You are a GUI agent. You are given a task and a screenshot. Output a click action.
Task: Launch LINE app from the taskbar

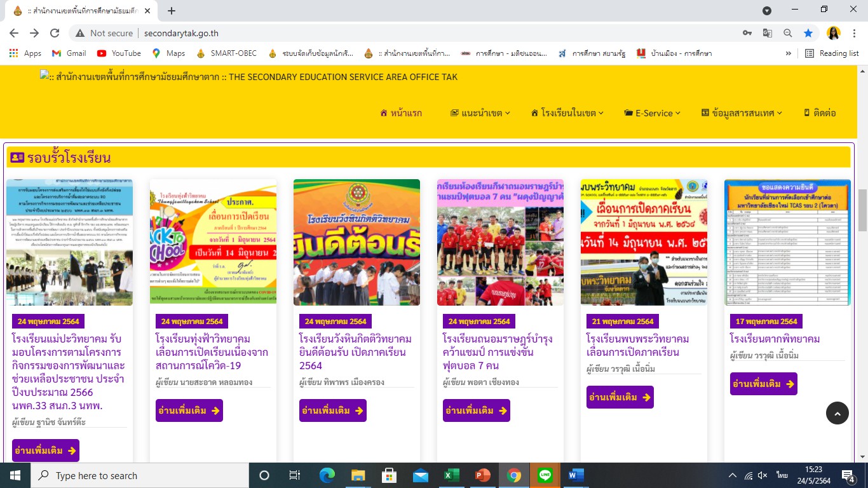(x=545, y=475)
